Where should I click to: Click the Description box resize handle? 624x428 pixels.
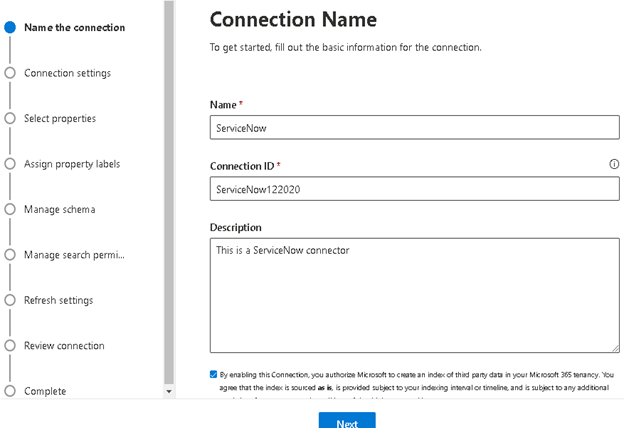(615, 348)
